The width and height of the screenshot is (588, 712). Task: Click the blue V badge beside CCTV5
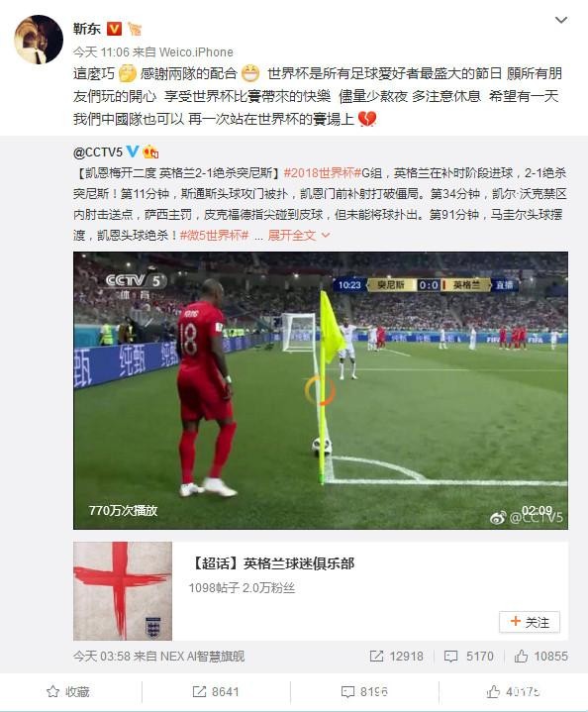132,152
